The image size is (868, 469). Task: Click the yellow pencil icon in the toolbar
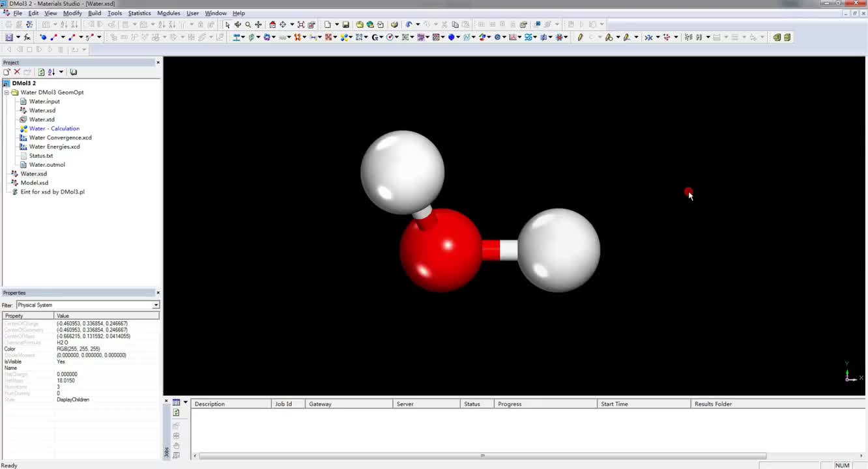[579, 37]
